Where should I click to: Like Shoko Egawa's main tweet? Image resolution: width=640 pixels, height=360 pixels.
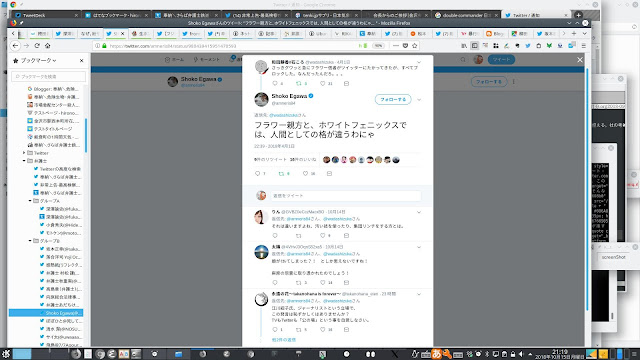click(x=305, y=173)
